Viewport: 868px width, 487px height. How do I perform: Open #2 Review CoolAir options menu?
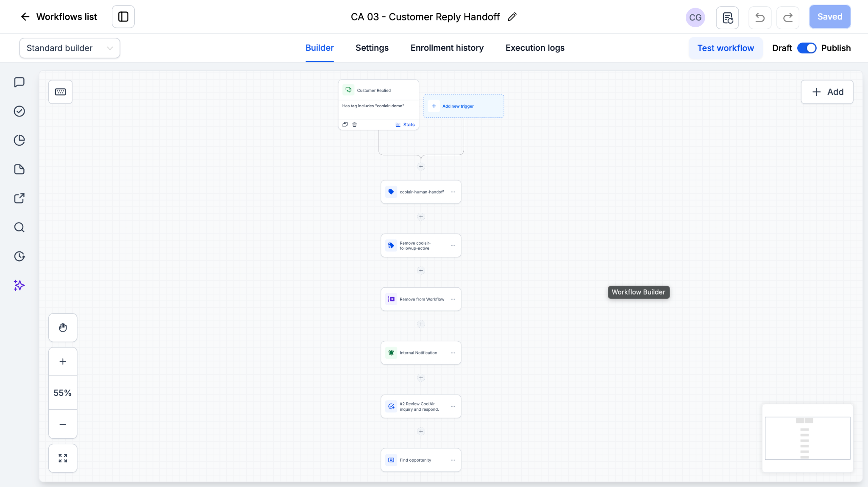453,406
